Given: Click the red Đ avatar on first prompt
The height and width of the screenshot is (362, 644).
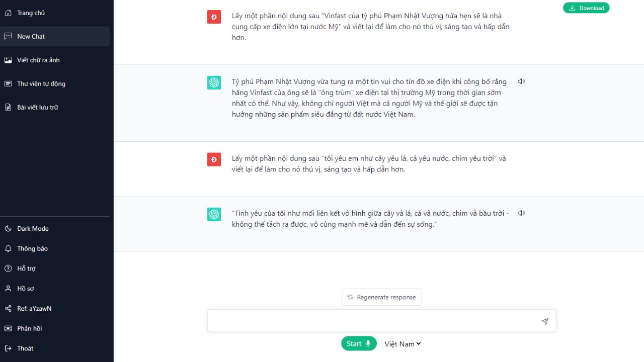Looking at the screenshot, I should (x=214, y=17).
